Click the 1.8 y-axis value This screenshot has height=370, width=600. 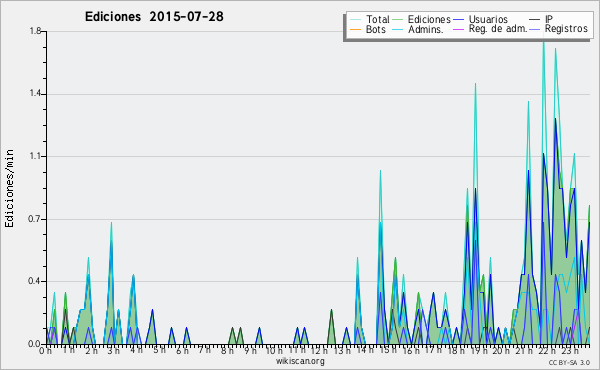tap(35, 31)
